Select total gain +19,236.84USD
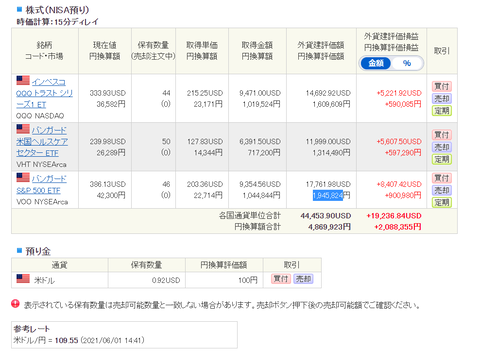 point(394,216)
